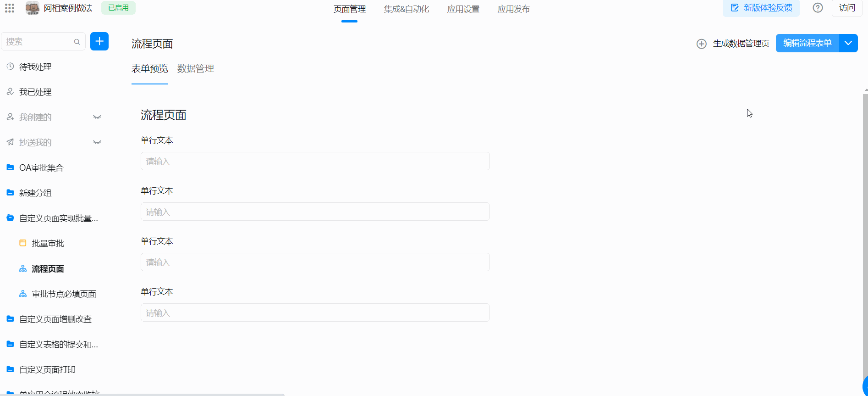Open the app launcher grid icon

10,8
